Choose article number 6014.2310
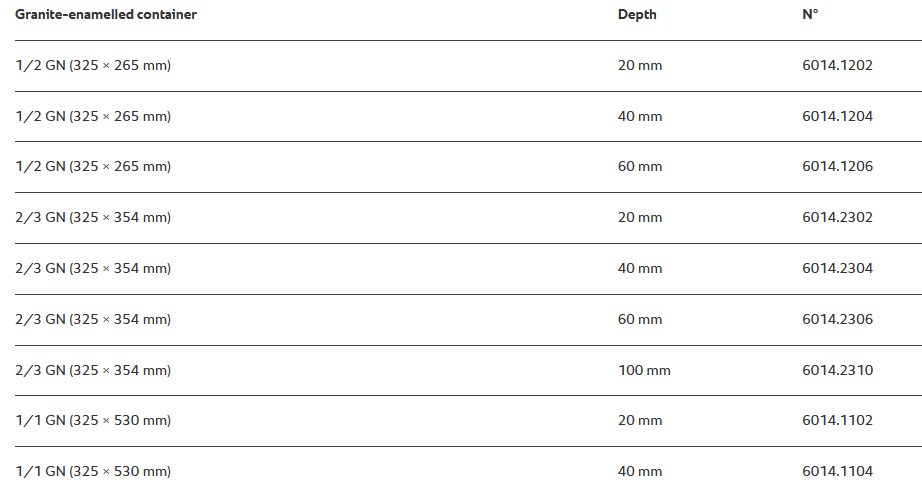 coord(837,370)
